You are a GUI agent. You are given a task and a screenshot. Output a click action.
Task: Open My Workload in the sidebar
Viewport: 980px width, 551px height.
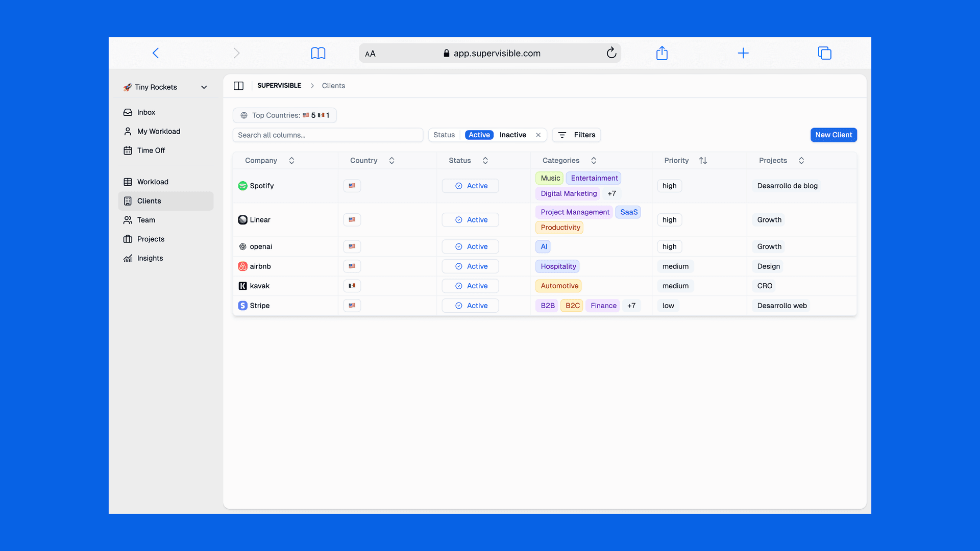coord(166,132)
